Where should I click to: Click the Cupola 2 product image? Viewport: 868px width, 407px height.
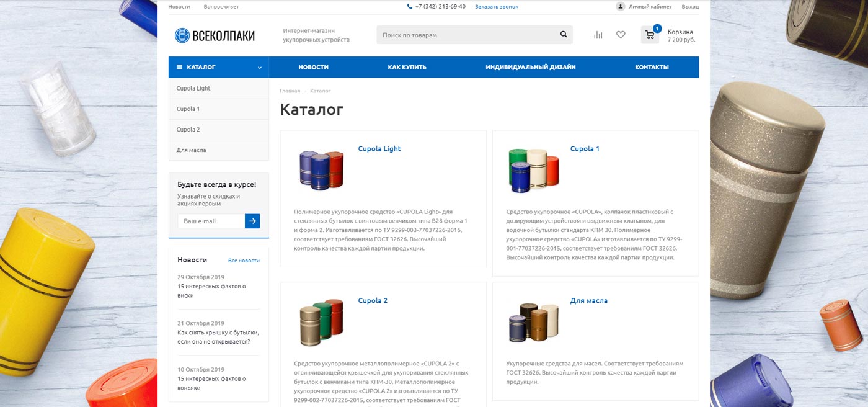pyautogui.click(x=321, y=321)
